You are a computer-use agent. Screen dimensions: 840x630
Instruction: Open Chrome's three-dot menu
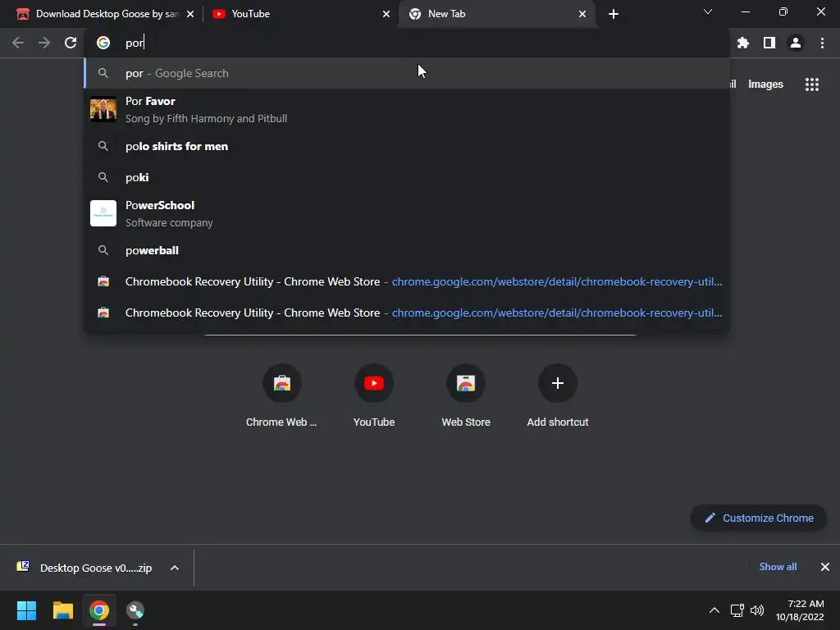[822, 43]
